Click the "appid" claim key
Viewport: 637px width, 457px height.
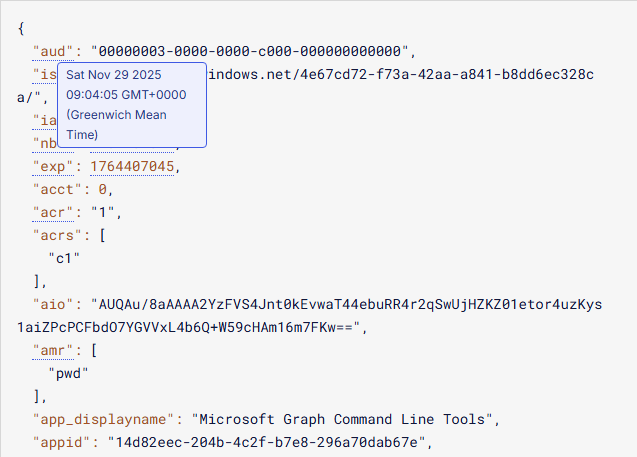click(x=60, y=442)
